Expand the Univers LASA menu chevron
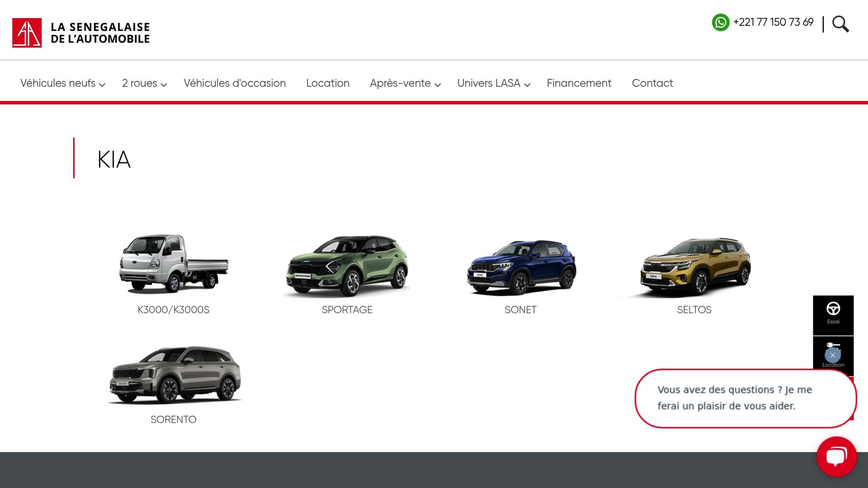868x488 pixels. coord(527,85)
